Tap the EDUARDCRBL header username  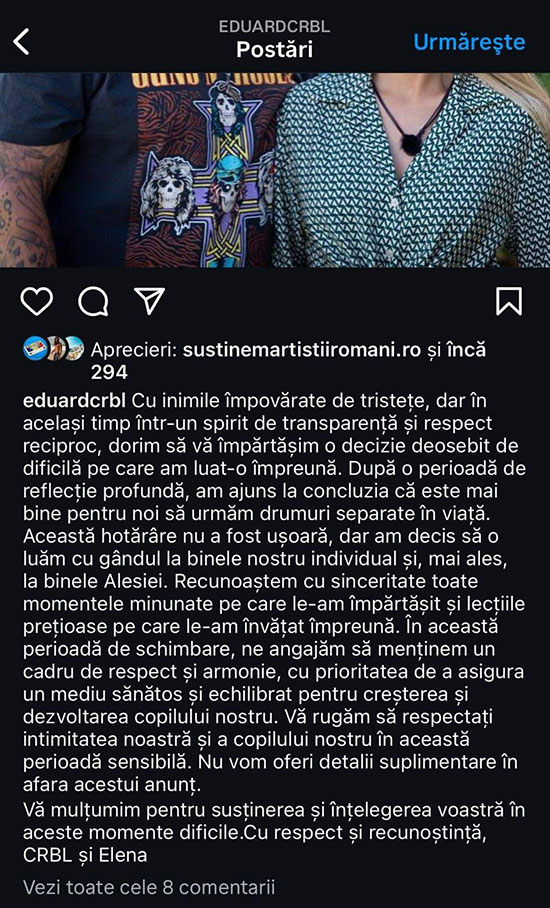tap(274, 27)
